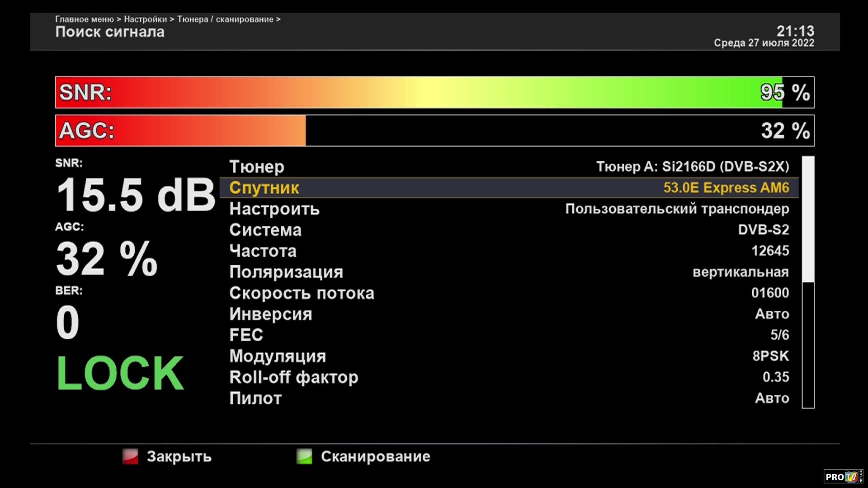Toggle Поляризация вертикальная setting

point(509,272)
